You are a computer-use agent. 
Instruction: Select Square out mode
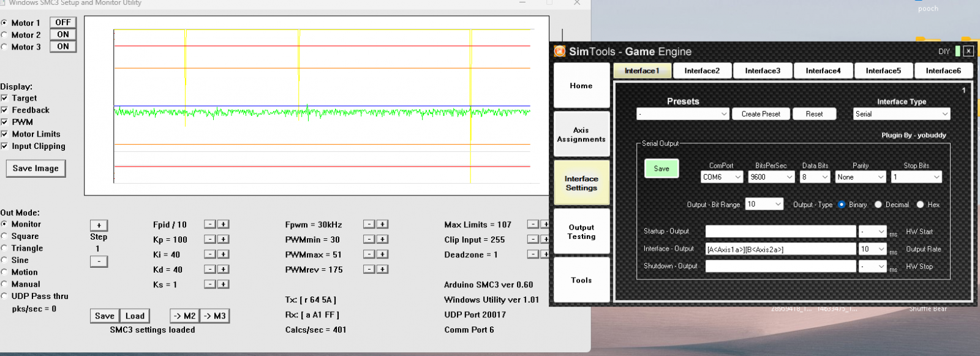[4, 236]
